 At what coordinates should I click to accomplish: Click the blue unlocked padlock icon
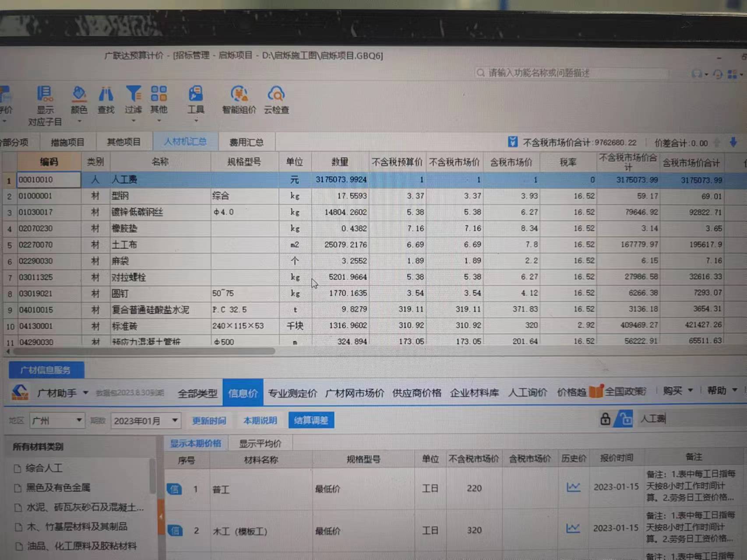[x=624, y=419]
